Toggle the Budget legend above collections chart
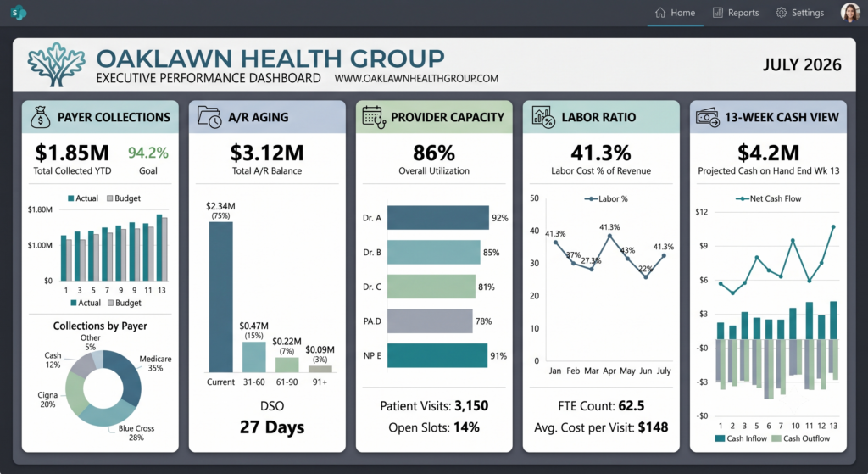Screen dimensions: 868x474 124,198
